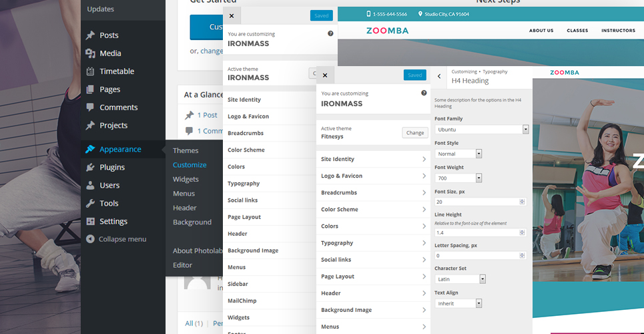Click the Updates item in sidebar

click(101, 9)
